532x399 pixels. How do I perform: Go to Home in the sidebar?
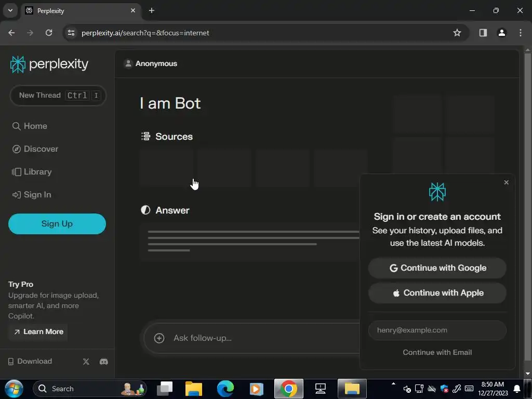click(x=30, y=126)
